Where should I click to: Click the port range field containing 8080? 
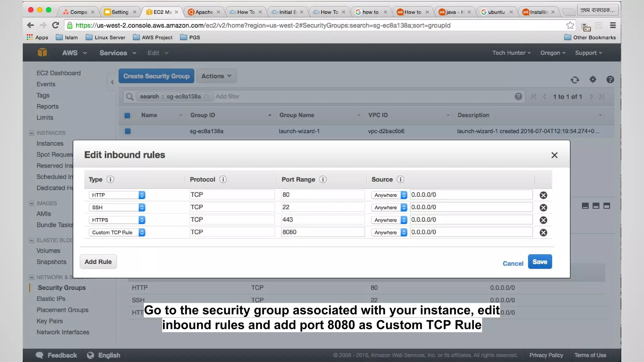pyautogui.click(x=323, y=232)
